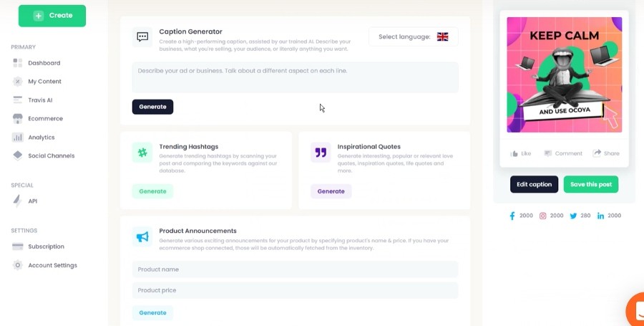
Task: Click the Facebook icon below the post preview
Action: [512, 216]
